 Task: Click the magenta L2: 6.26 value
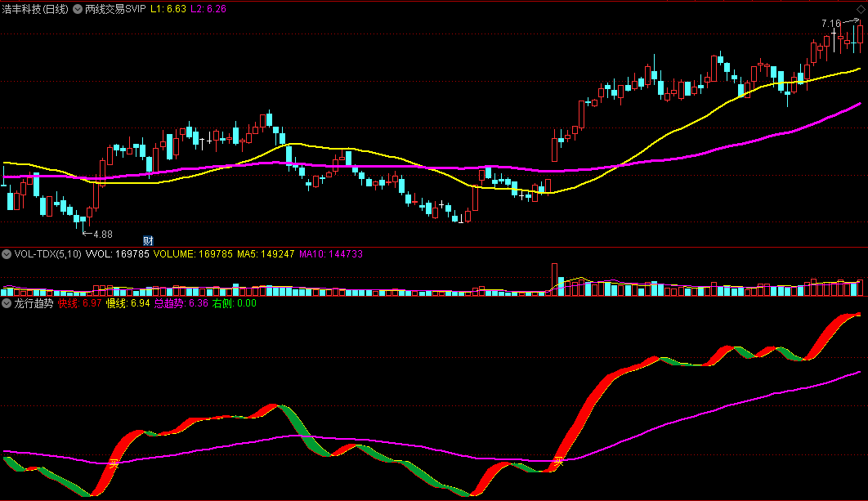point(208,9)
